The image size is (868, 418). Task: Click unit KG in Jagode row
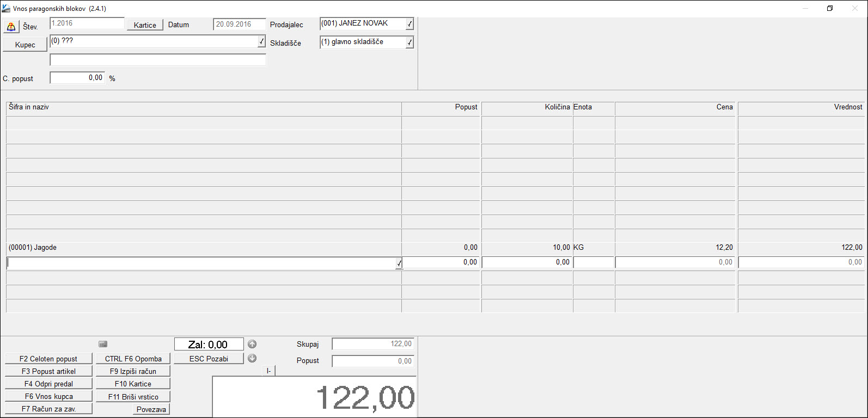(579, 248)
